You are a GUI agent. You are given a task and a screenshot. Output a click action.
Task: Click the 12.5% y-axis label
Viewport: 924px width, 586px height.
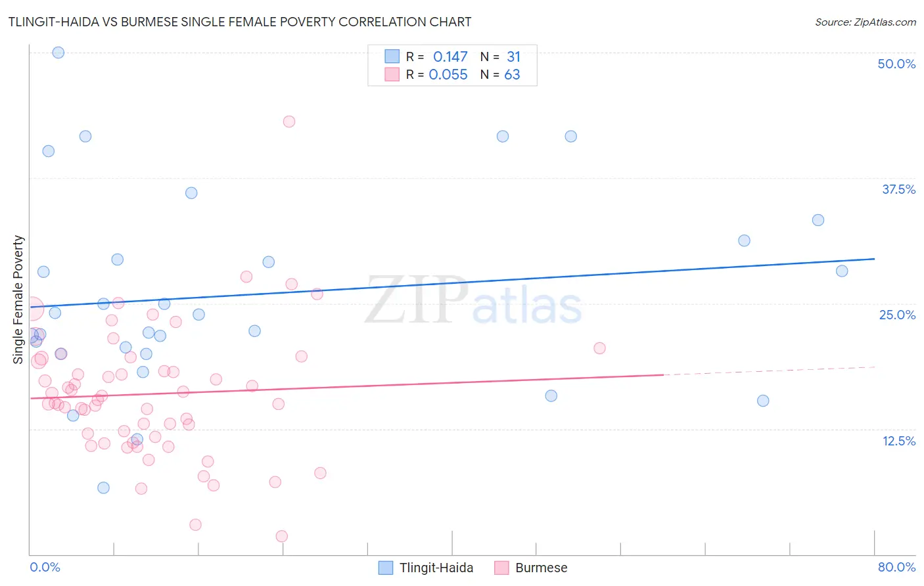pos(898,441)
